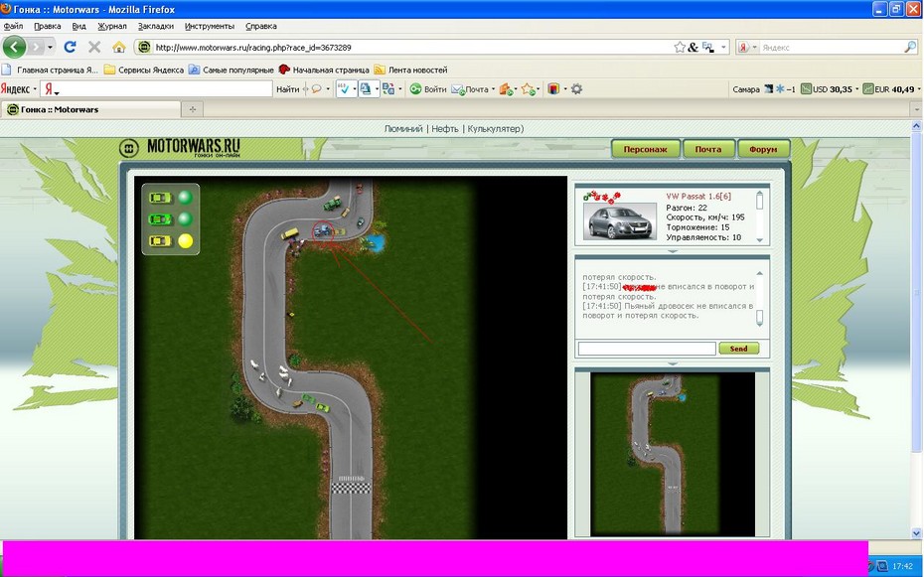Click the grey Stop loading X icon

coord(94,47)
